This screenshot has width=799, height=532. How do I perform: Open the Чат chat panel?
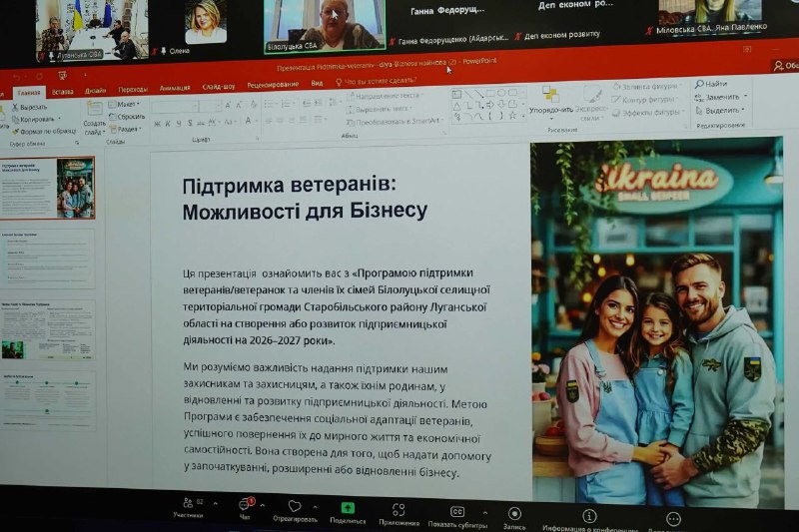pos(244,506)
